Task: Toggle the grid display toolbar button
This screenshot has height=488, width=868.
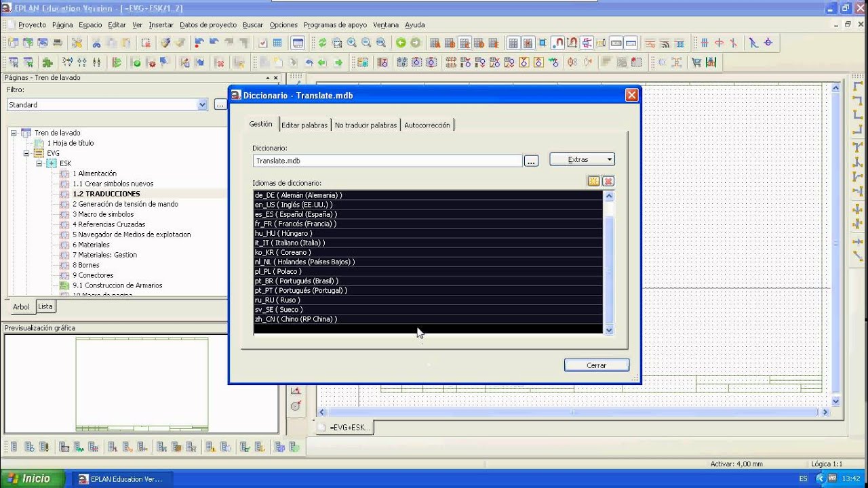Action: [513, 43]
